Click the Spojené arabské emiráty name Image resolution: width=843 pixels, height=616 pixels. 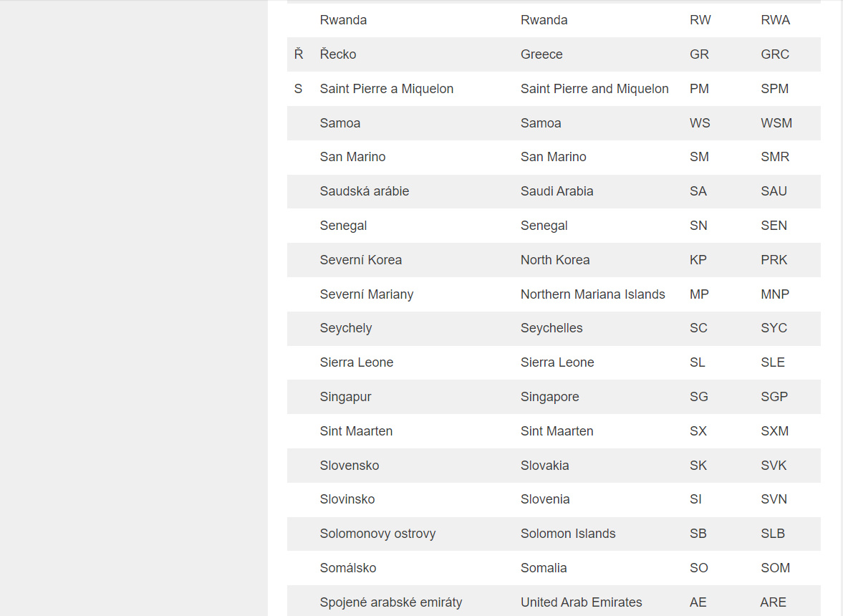tap(391, 602)
